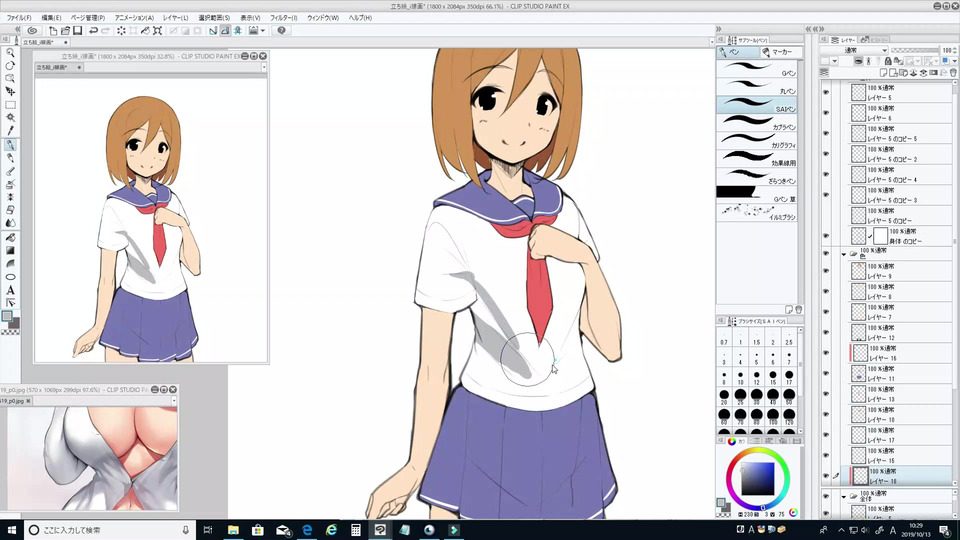Click the Delete layer trash icon
Viewport: 960px width, 540px height.
coord(953,73)
